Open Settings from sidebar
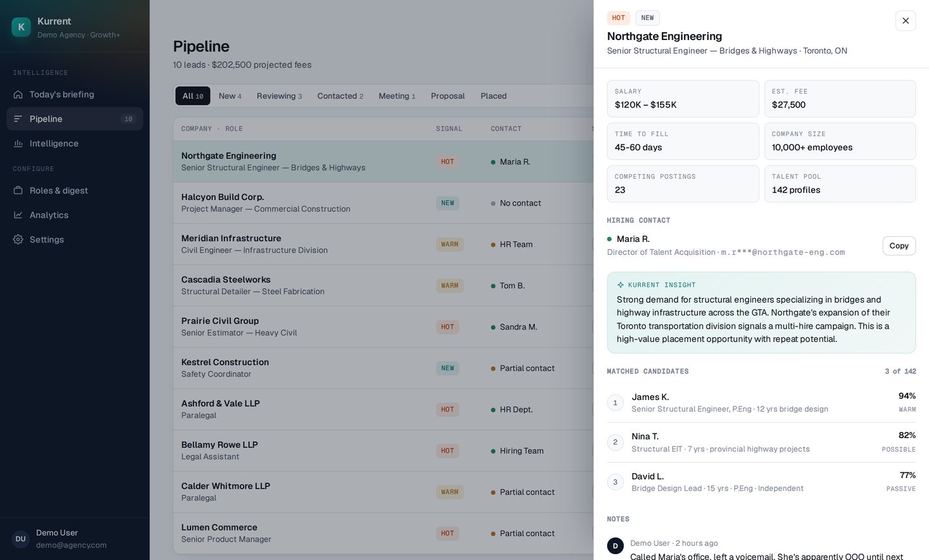Screen dimensions: 929x560 [75, 239]
